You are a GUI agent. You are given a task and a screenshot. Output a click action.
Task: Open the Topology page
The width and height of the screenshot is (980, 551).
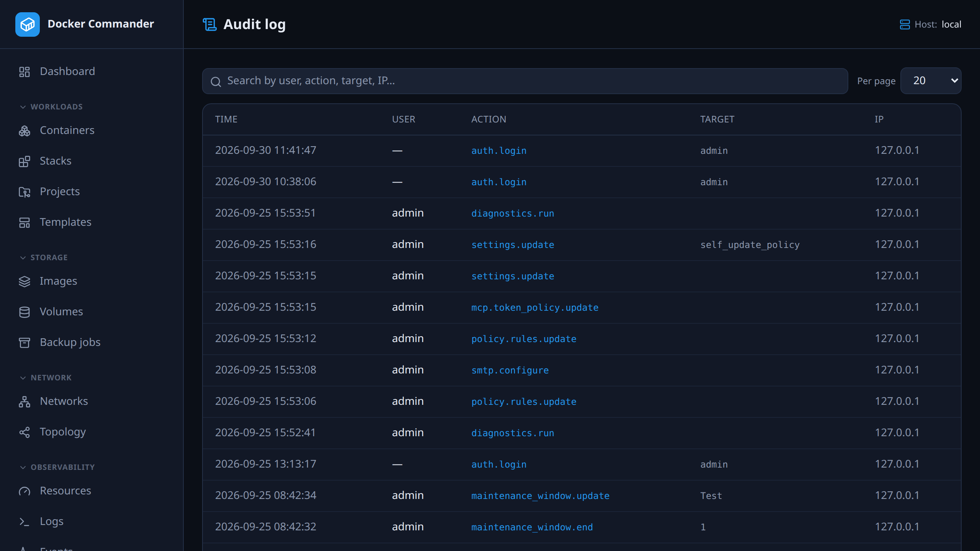coord(63,432)
